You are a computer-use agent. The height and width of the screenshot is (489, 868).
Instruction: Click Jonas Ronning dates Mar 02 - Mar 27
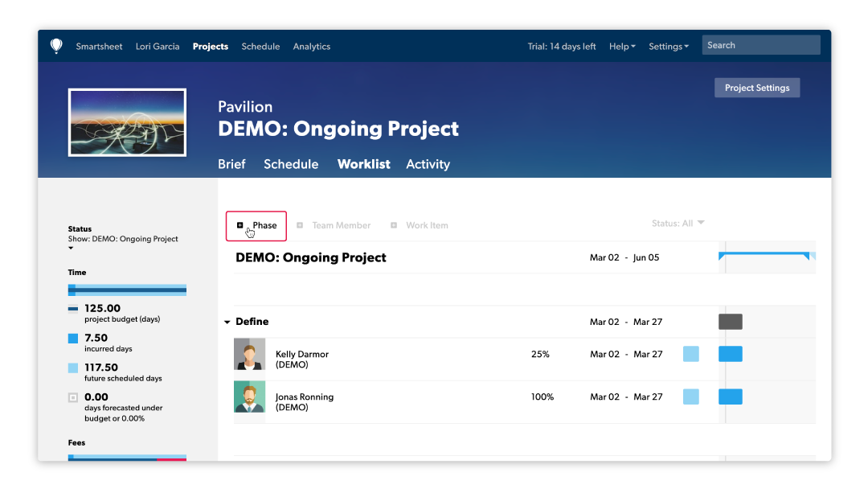(x=626, y=397)
